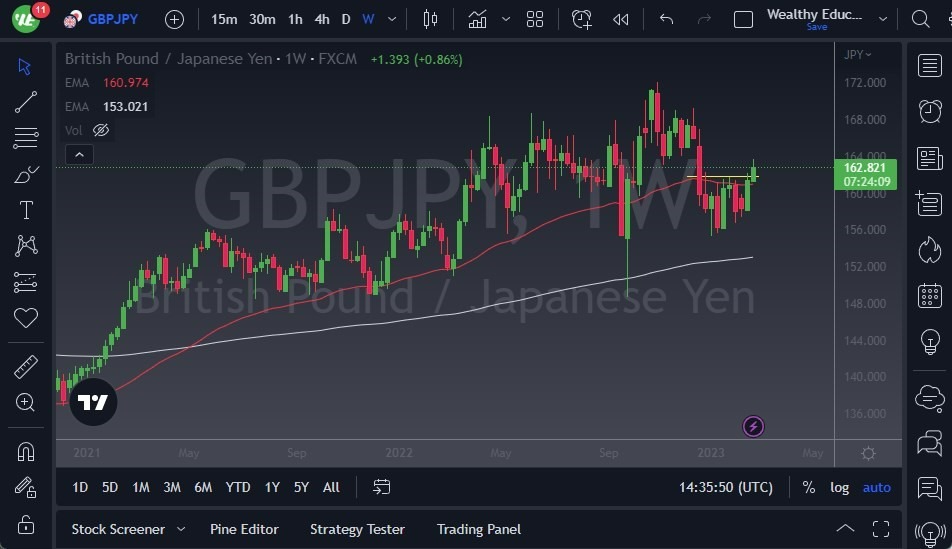Expand the timeframe interval dropdown

(x=392, y=19)
